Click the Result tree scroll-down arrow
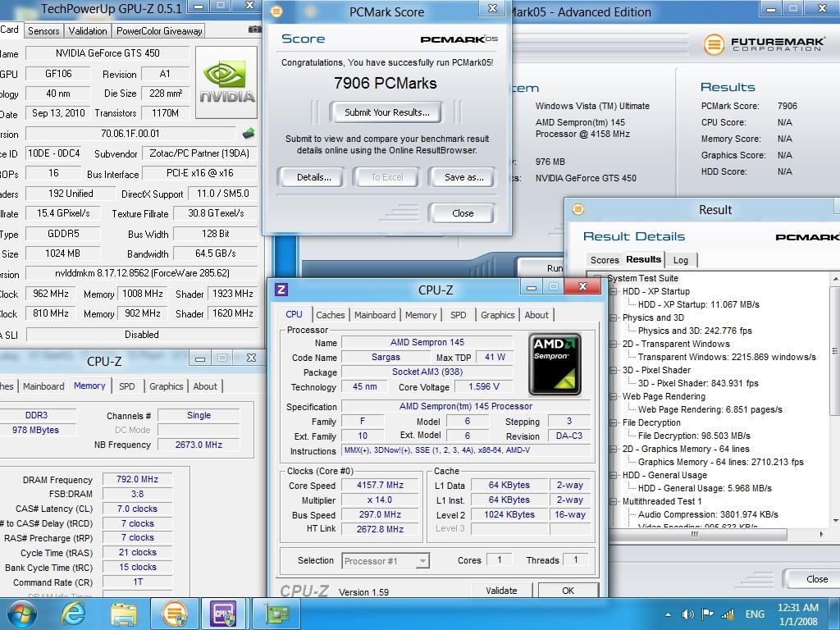Viewport: 840px width, 630px height. click(834, 521)
